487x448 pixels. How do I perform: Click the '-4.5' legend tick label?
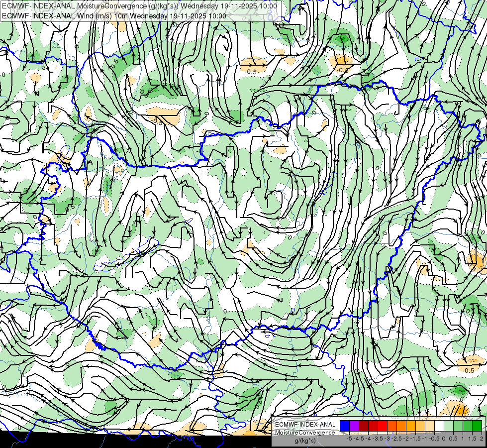359,439
